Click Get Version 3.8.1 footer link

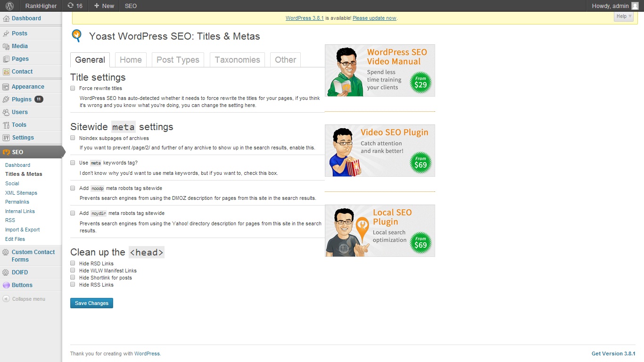tap(613, 354)
